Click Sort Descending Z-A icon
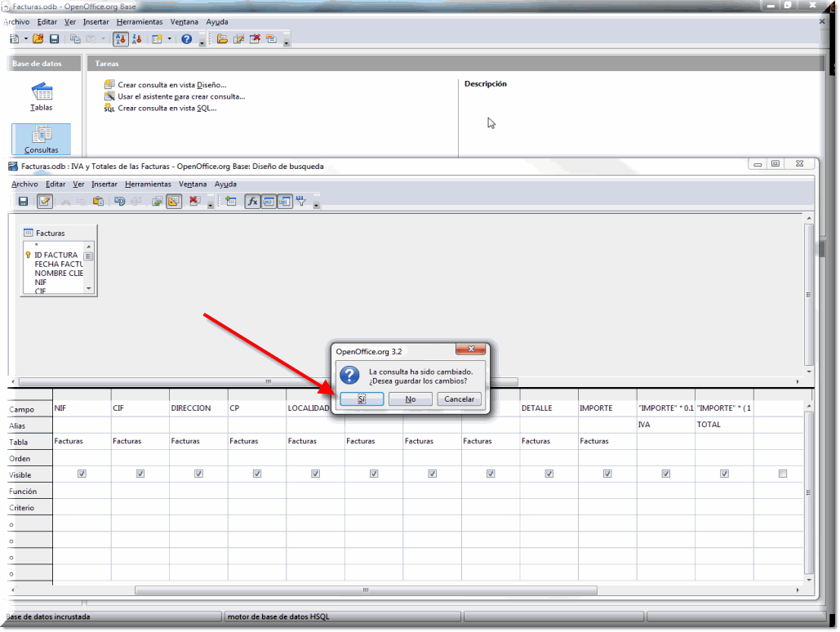The width and height of the screenshot is (840, 632). 136,38
